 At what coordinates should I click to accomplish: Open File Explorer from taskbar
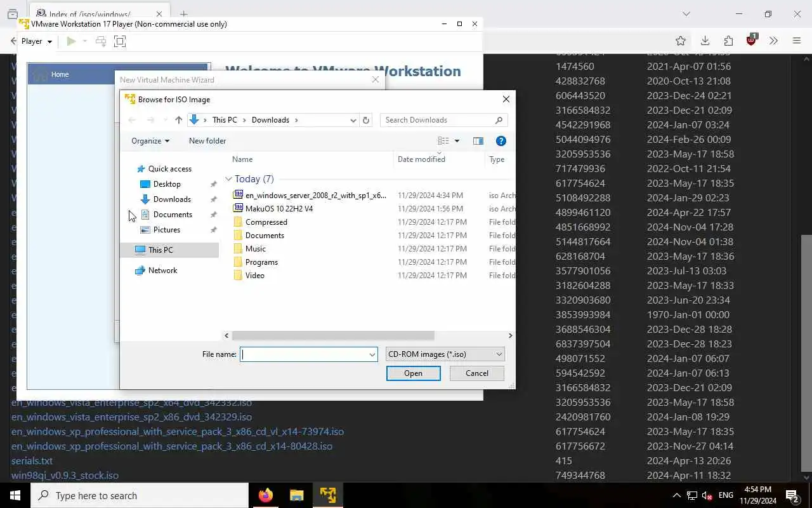point(297,495)
